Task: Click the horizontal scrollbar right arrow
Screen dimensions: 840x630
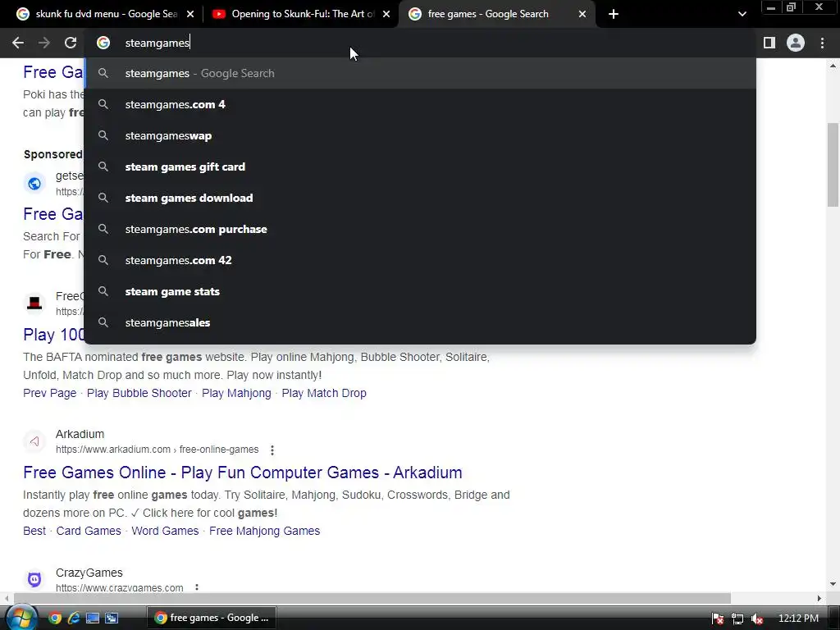Action: coord(819,598)
